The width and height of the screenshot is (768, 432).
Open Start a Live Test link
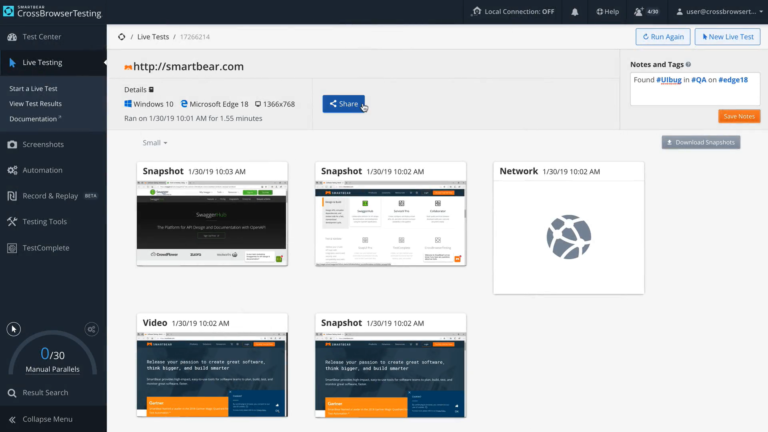click(x=33, y=89)
